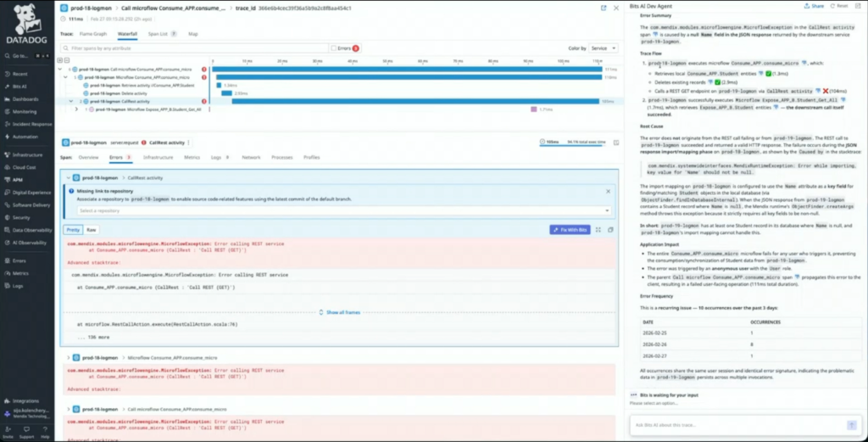Viewport: 868px width, 442px height.
Task: Collapse all spans with minus icon
Action: [x=67, y=60]
